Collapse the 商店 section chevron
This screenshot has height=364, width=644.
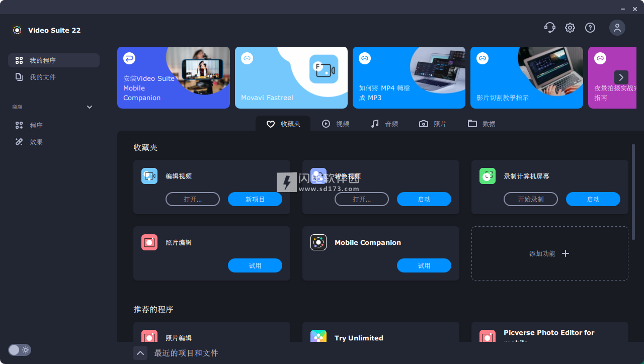90,107
